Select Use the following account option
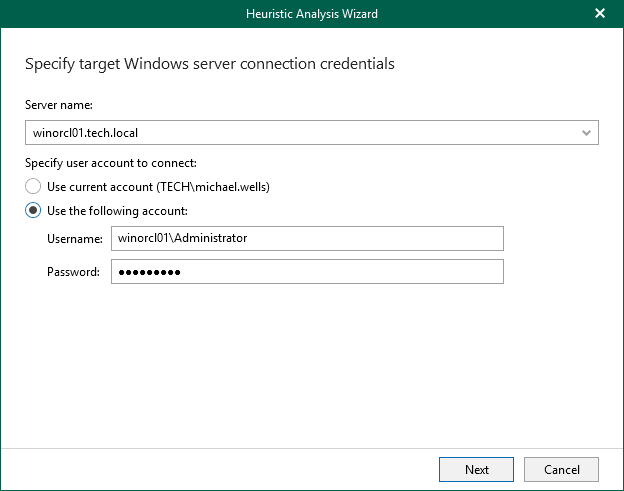The image size is (624, 491). [33, 210]
